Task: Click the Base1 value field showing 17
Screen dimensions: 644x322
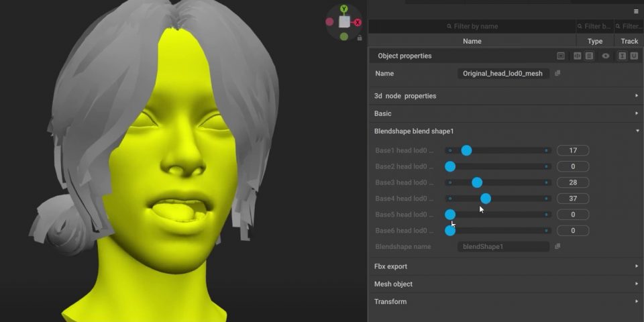Action: [x=573, y=150]
